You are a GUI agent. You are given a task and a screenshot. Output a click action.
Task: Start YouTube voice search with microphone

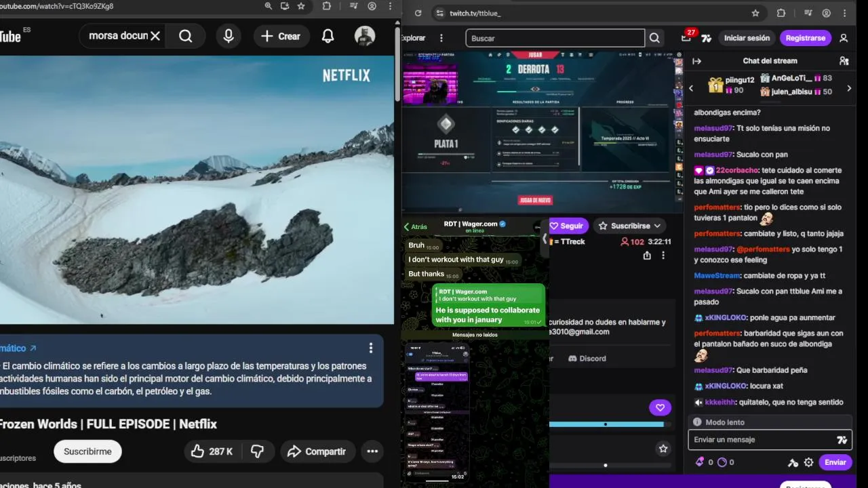pos(229,36)
